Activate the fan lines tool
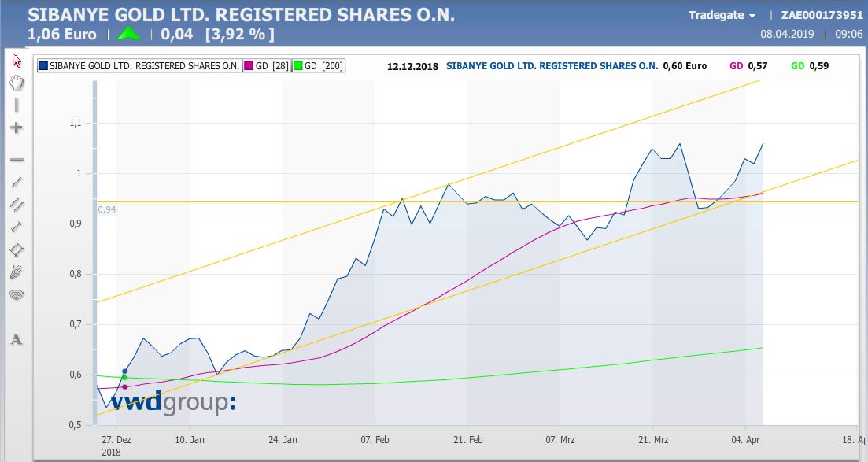The height and width of the screenshot is (462, 868). [x=17, y=272]
